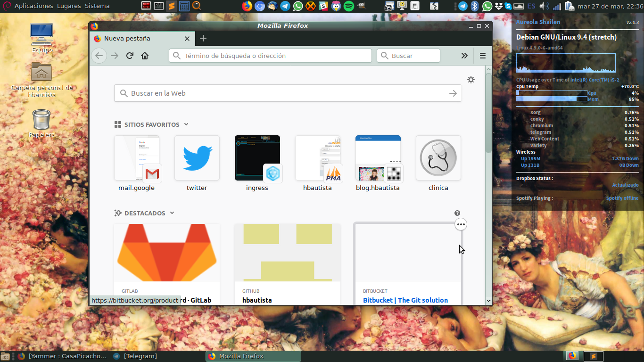
Task: Switch keyboard layout via ES indicator
Action: 531,6
